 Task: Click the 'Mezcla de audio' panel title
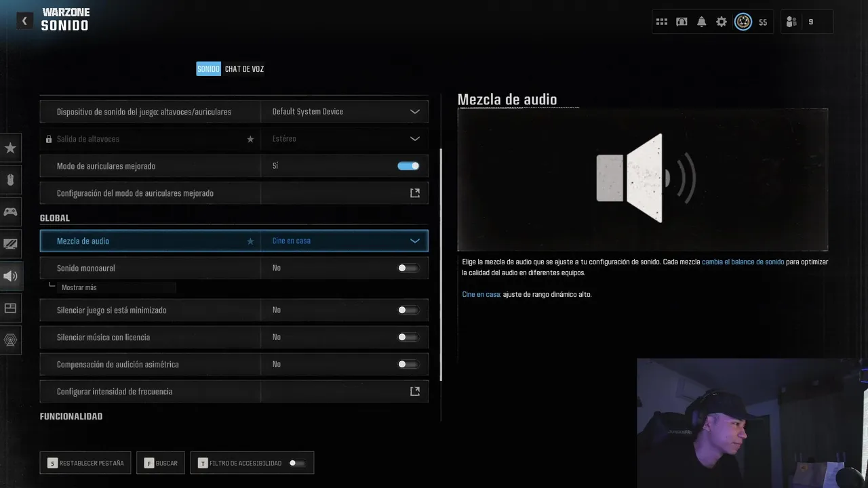click(x=507, y=100)
